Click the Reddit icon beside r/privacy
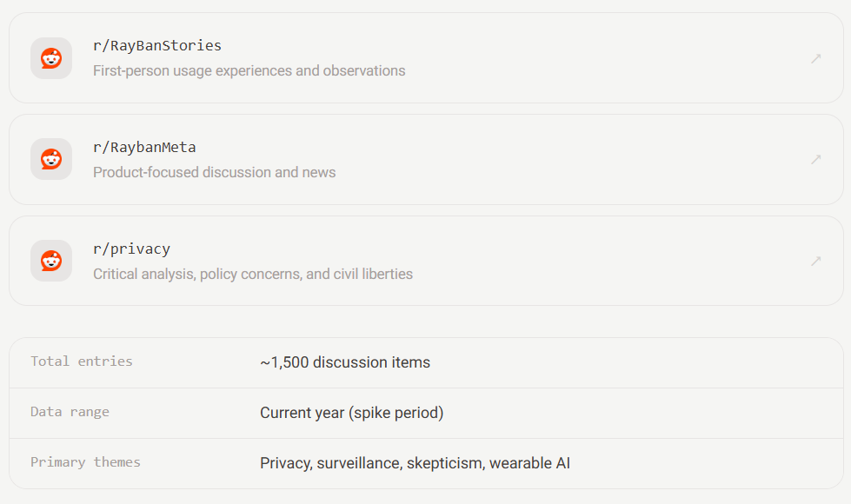The image size is (851, 504). [51, 261]
